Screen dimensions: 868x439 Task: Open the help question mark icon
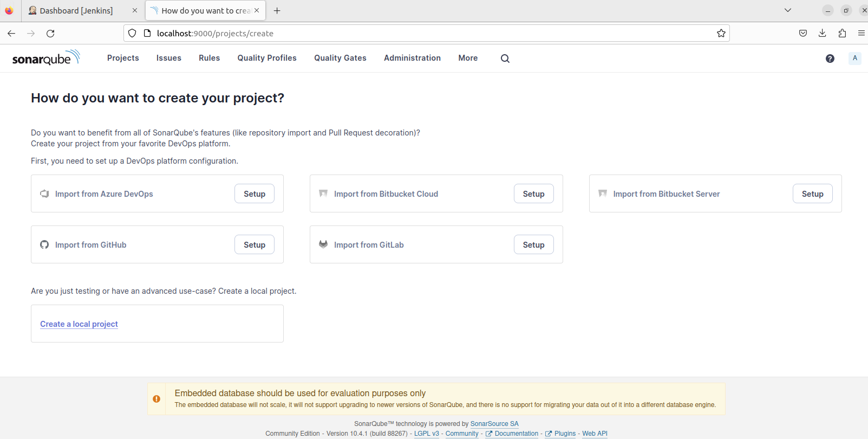tap(830, 59)
